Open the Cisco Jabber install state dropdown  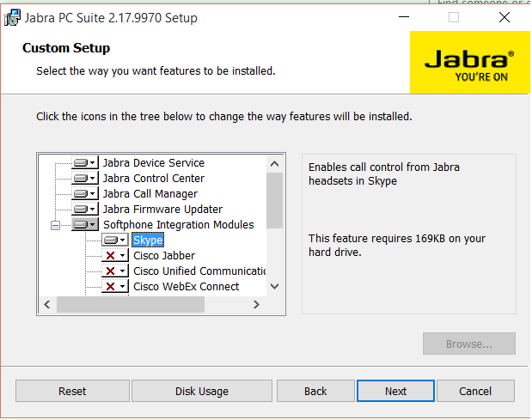tap(115, 256)
